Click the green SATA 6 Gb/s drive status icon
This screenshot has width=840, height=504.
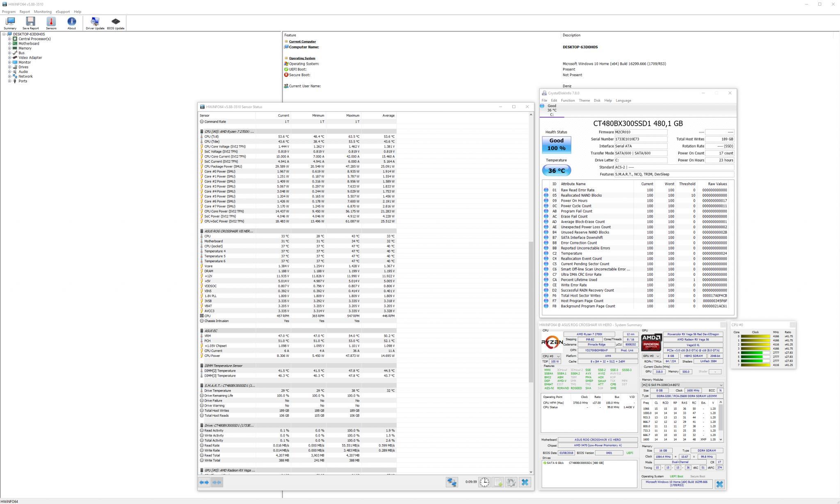pos(545,463)
